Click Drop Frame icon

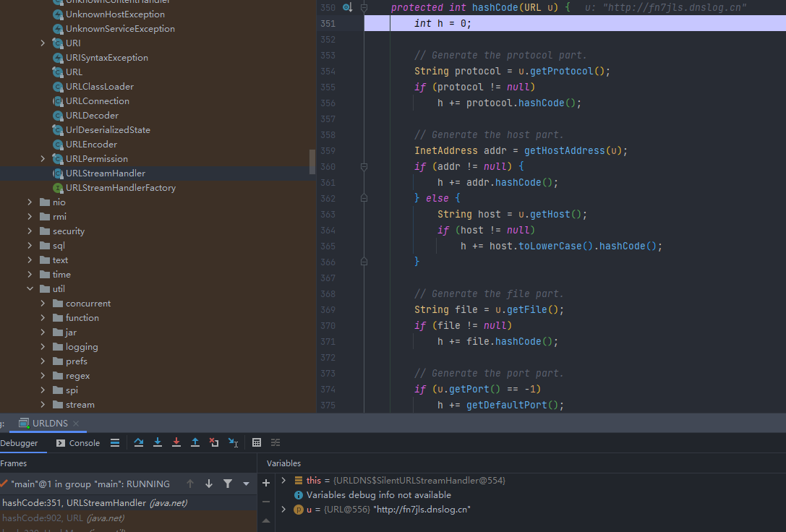(x=214, y=442)
